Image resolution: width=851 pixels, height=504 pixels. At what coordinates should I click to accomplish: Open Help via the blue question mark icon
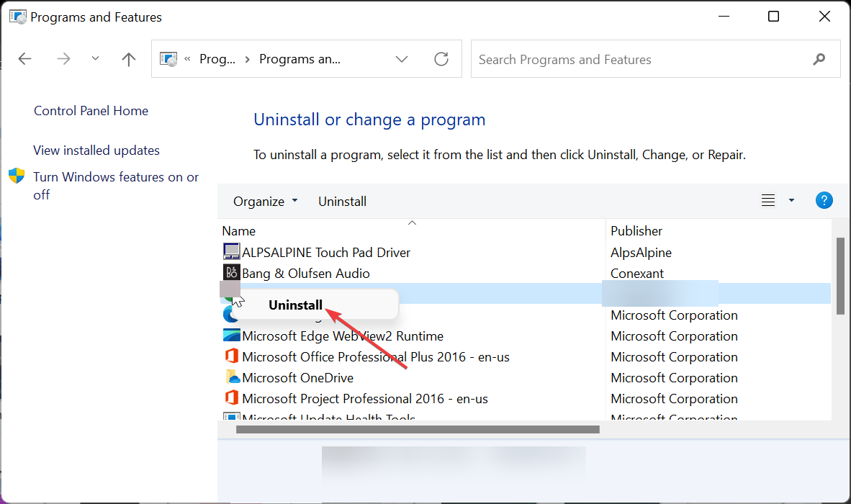pos(824,200)
